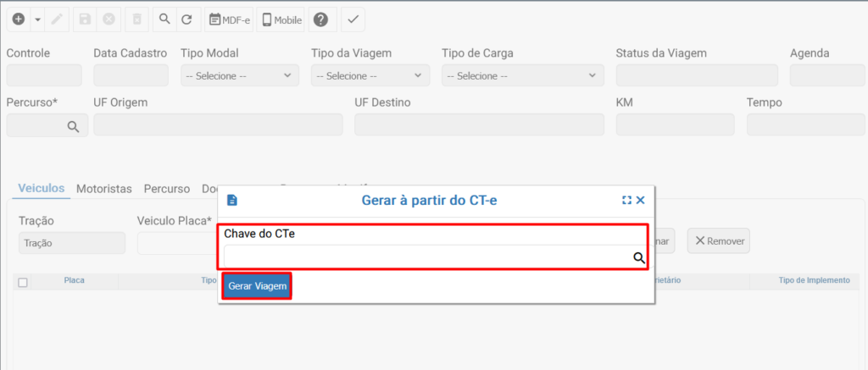
Task: Click the checkmark confirm icon in the toolbar
Action: [353, 19]
